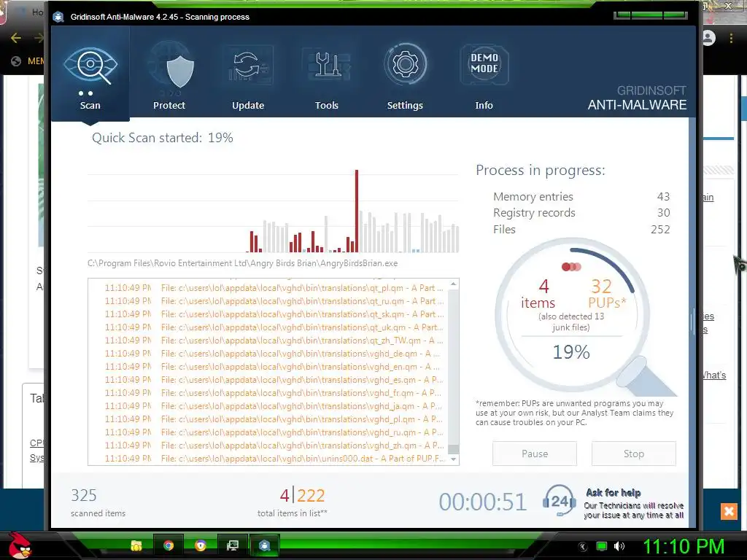Stop the quick scan
Image resolution: width=747 pixels, height=560 pixels.
click(x=634, y=454)
